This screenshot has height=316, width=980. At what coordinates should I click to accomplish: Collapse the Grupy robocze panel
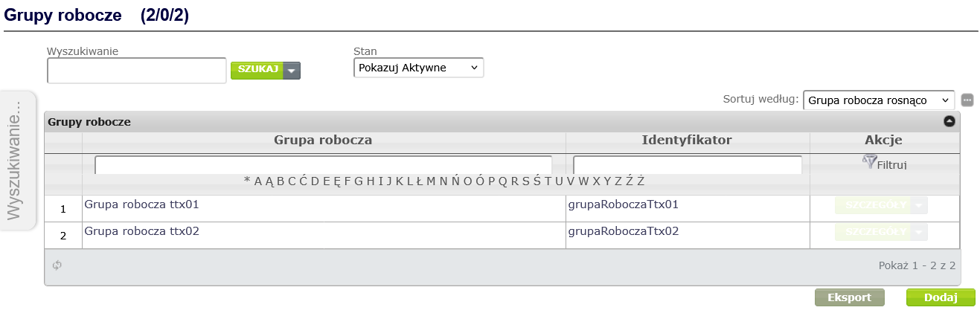(x=949, y=121)
